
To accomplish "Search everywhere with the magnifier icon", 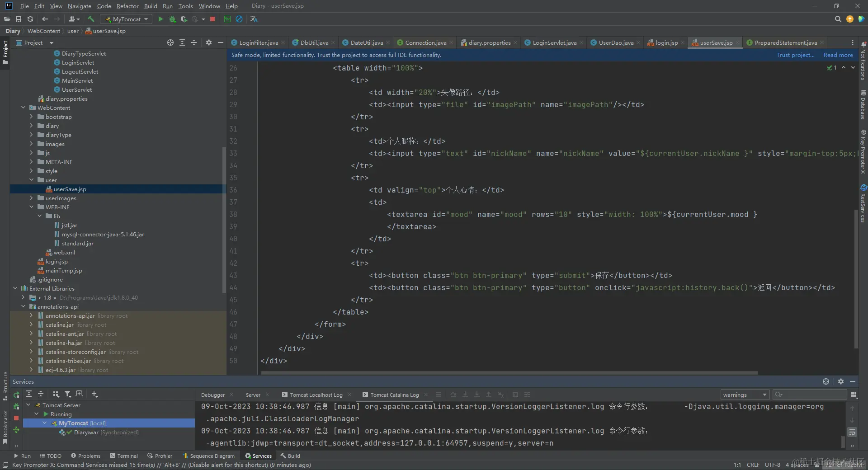I will click(x=838, y=19).
